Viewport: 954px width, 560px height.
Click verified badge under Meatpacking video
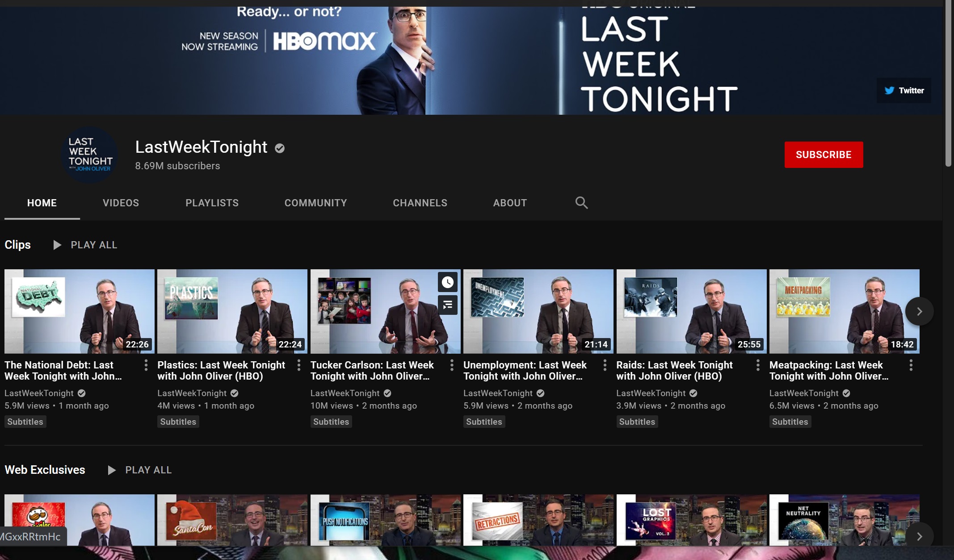pos(846,393)
